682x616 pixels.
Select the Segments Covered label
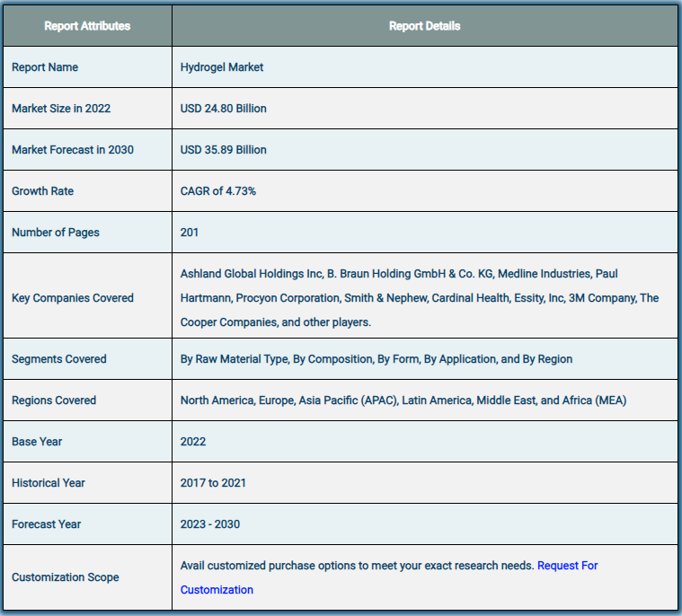(x=59, y=359)
